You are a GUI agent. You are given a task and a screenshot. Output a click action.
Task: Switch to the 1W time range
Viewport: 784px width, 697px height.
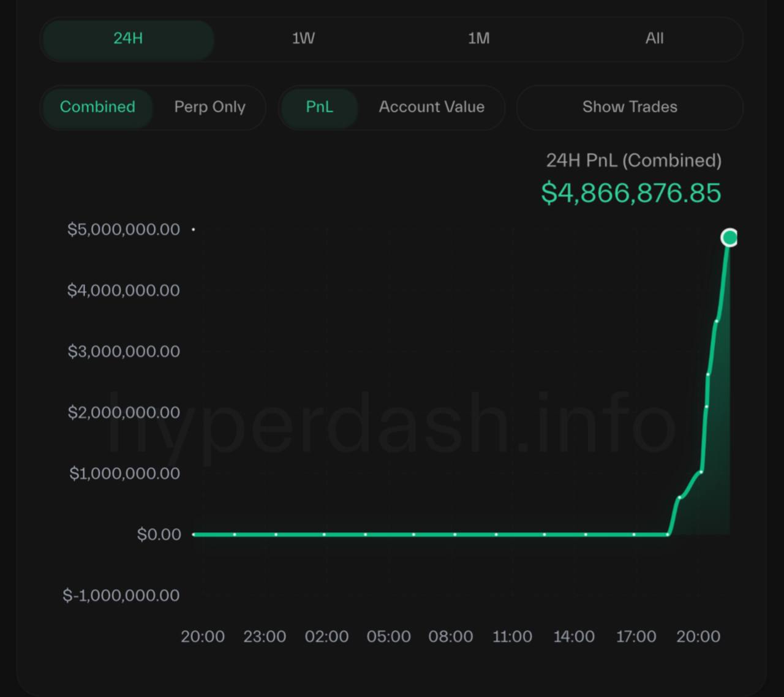(303, 39)
